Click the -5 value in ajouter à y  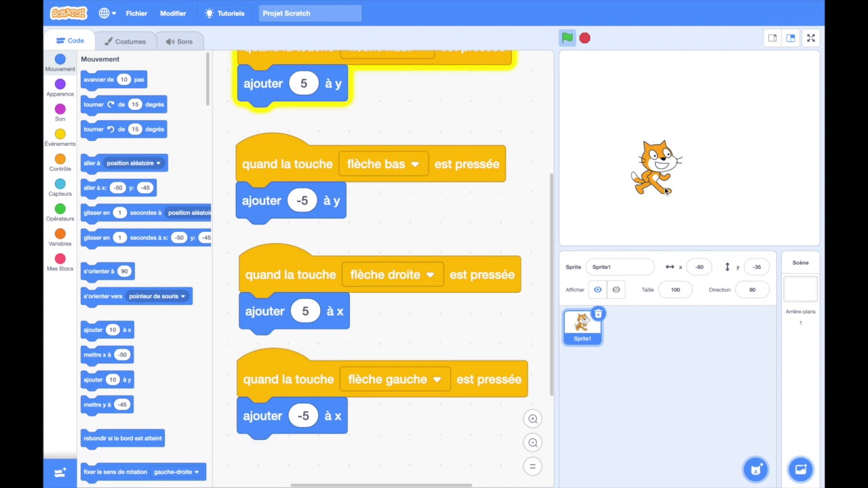tap(302, 201)
